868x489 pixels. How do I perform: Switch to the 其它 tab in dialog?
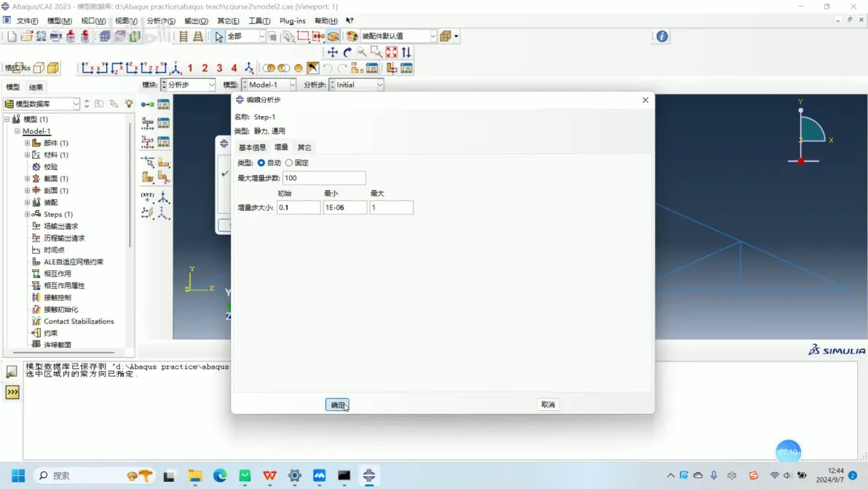click(304, 147)
